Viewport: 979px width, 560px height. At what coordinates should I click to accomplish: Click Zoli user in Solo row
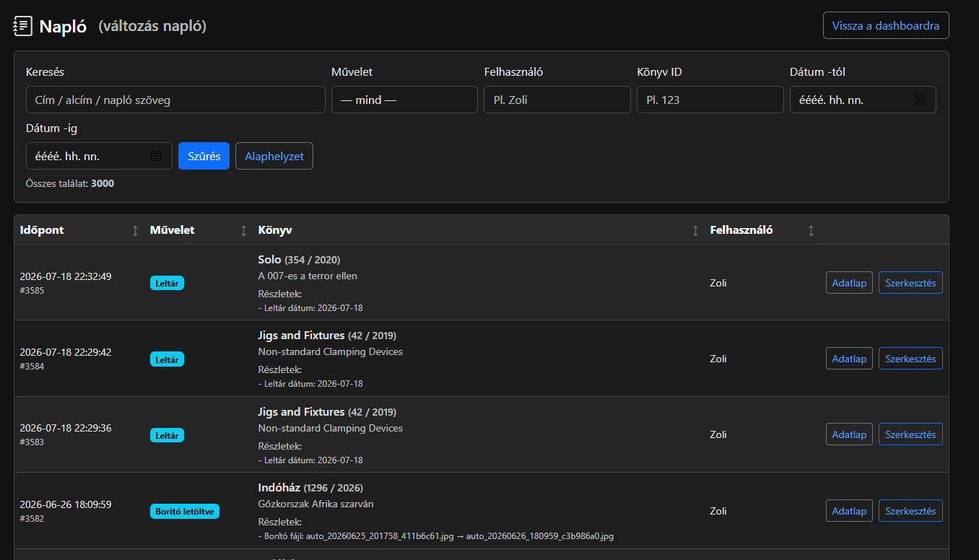[718, 283]
